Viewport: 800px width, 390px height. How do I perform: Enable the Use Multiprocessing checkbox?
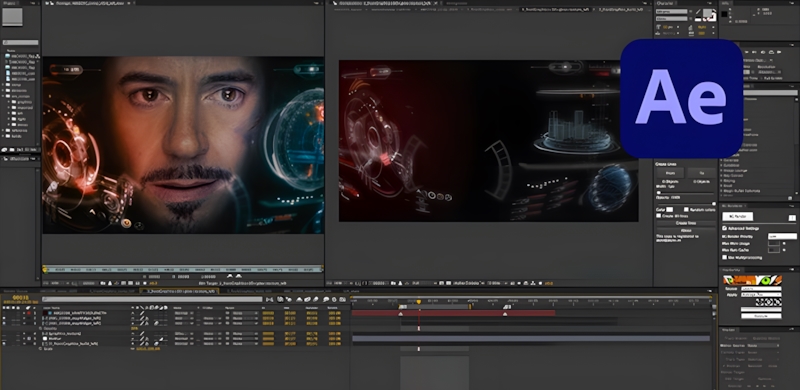pos(724,257)
